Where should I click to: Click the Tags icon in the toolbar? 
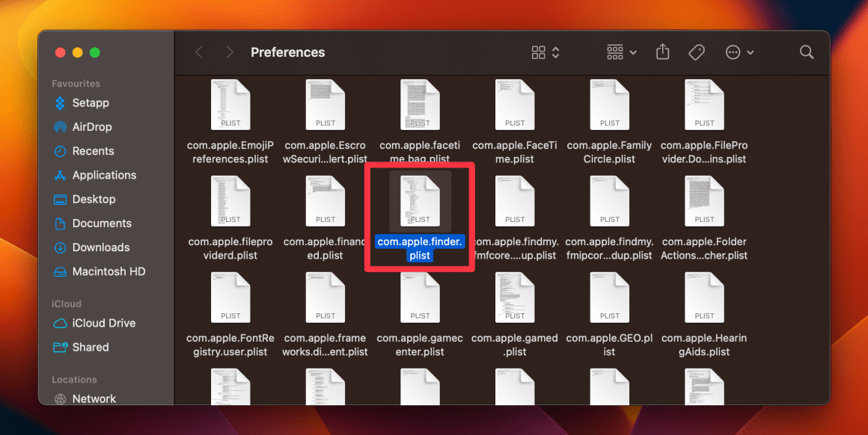pyautogui.click(x=697, y=52)
